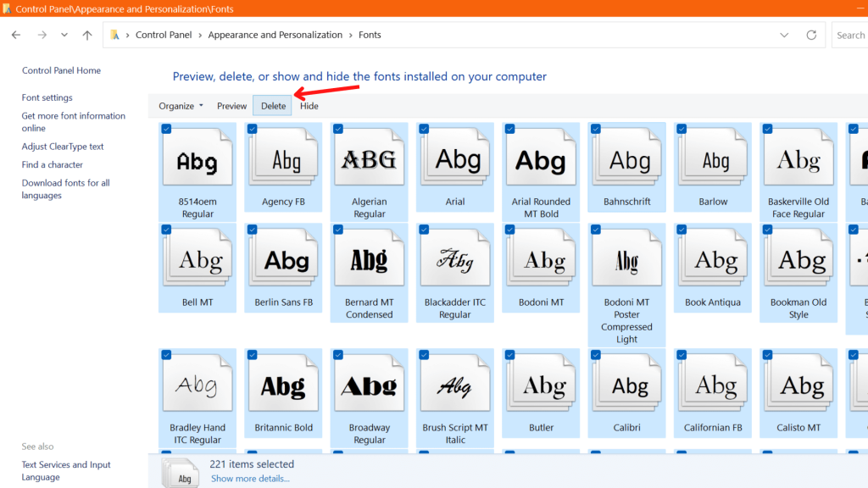Viewport: 868px width, 488px height.
Task: Click the Berlin Sans FB font icon
Action: (283, 258)
